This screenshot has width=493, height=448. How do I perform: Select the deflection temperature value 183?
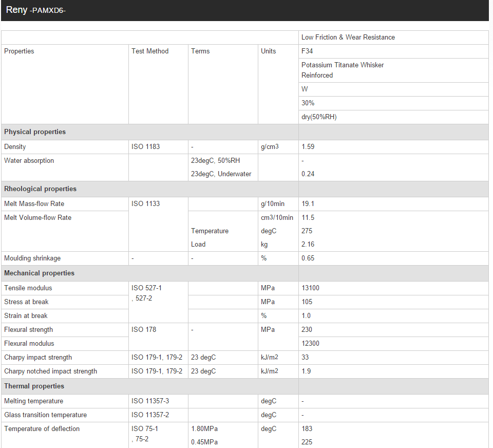pyautogui.click(x=307, y=428)
